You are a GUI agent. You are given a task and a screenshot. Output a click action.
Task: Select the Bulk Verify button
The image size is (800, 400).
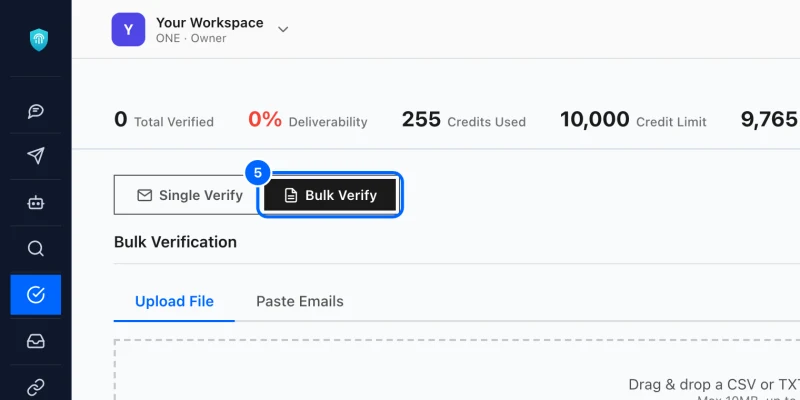[x=330, y=195]
